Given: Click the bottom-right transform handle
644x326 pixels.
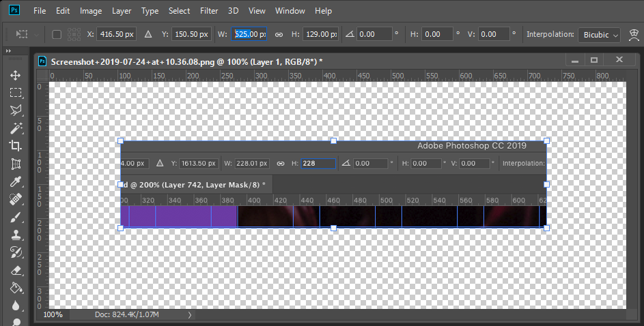Looking at the screenshot, I should tap(546, 228).
